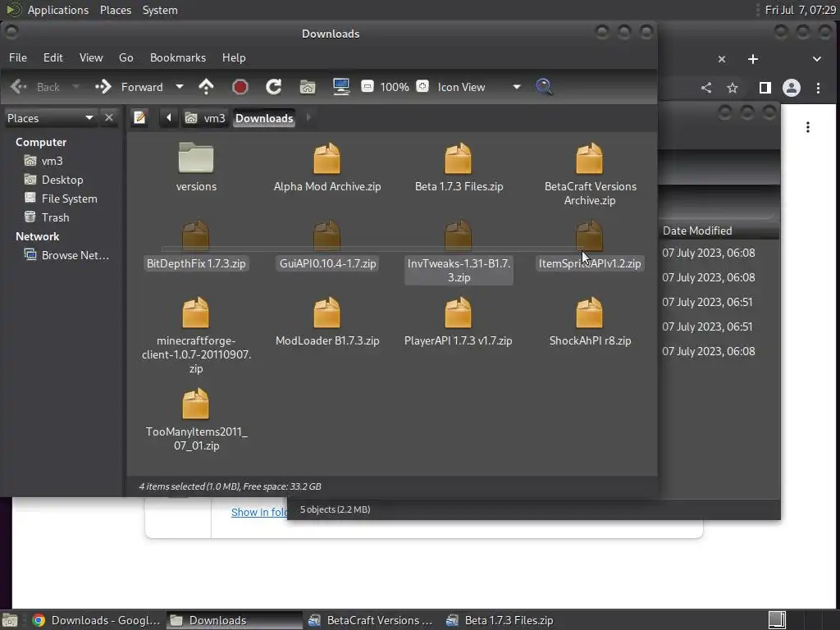840x630 pixels.
Task: Zoom out with the minus icon
Action: click(x=367, y=86)
